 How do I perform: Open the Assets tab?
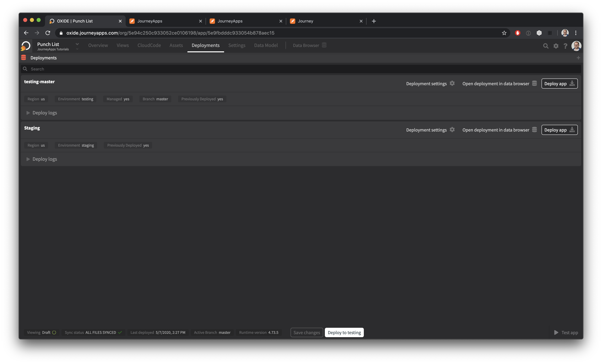pyautogui.click(x=176, y=45)
